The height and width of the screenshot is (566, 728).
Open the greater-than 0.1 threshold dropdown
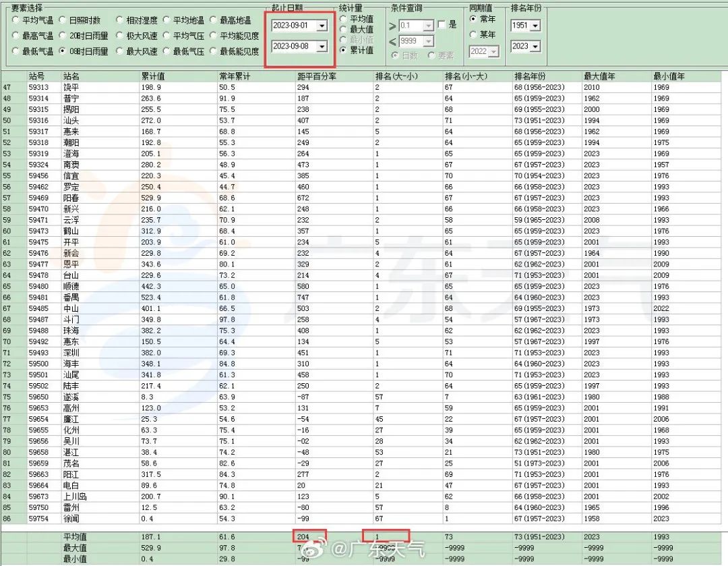click(x=428, y=25)
